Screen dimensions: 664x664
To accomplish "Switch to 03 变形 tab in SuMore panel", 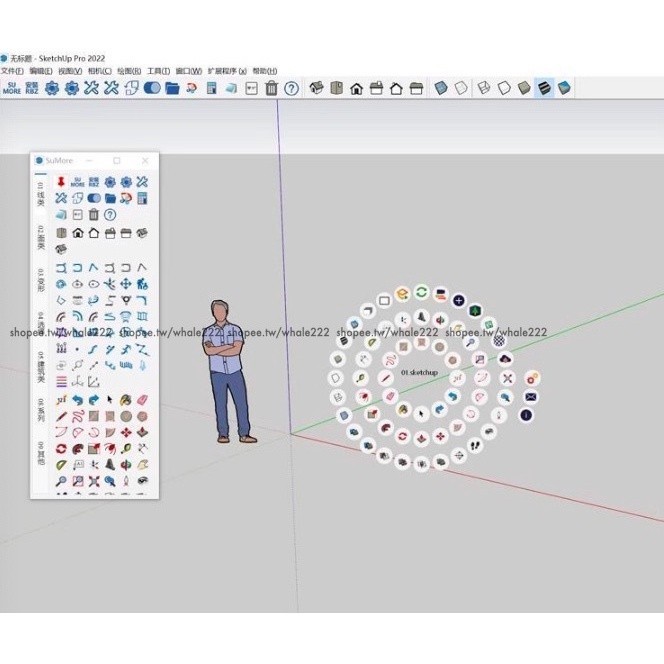I will point(41,279).
